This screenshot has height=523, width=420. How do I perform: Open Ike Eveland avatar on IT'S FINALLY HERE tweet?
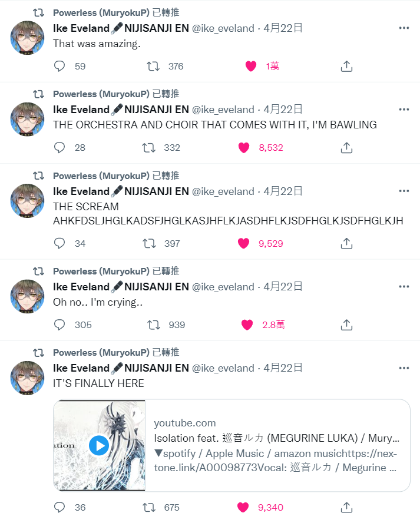click(x=27, y=378)
